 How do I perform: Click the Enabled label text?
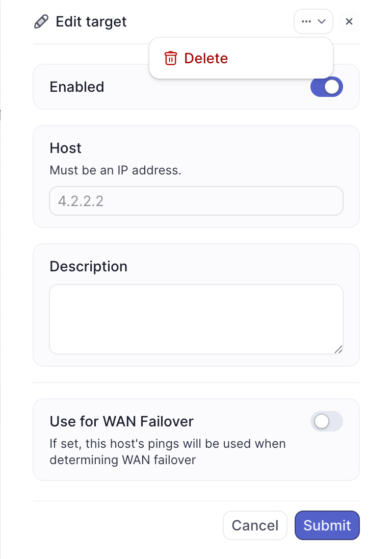(77, 87)
